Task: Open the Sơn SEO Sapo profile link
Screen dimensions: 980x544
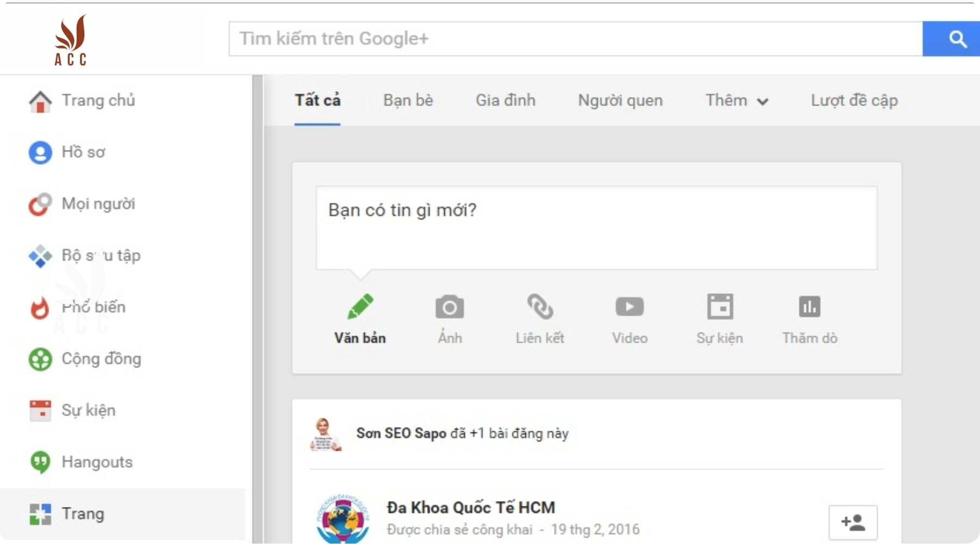Action: (401, 434)
